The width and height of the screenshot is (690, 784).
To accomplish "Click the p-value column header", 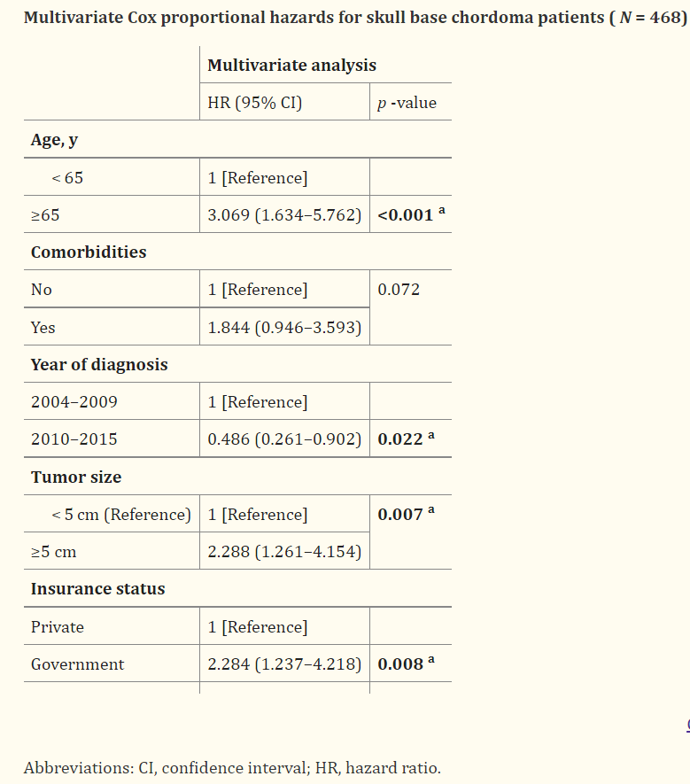I will click(x=407, y=103).
